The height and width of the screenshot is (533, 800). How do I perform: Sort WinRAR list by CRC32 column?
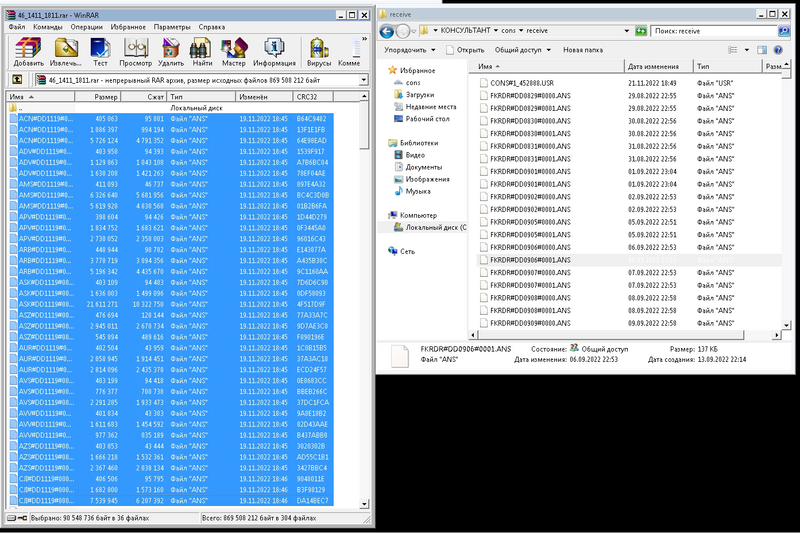click(x=313, y=96)
